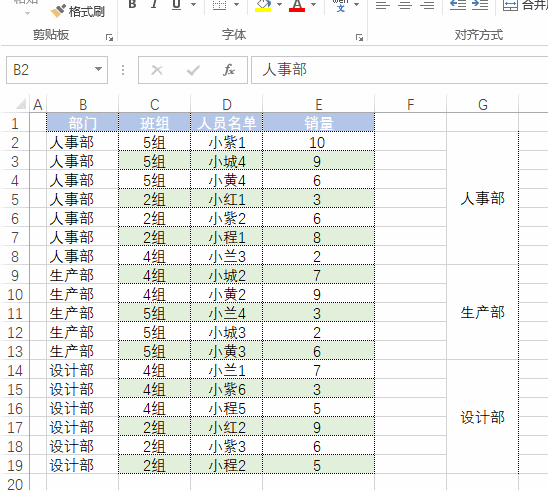This screenshot has height=490, width=548.
Task: Increase indent
Action: 480,5
